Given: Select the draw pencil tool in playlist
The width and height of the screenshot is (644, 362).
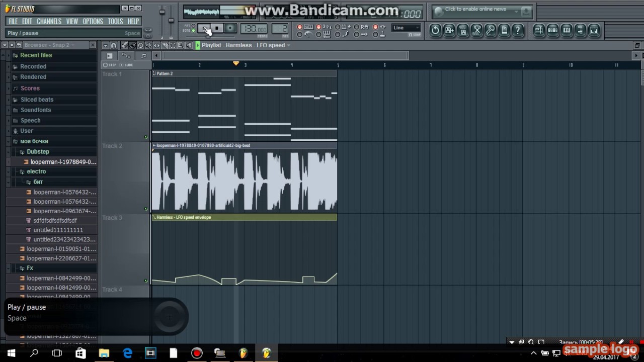Looking at the screenshot, I should pyautogui.click(x=124, y=45).
